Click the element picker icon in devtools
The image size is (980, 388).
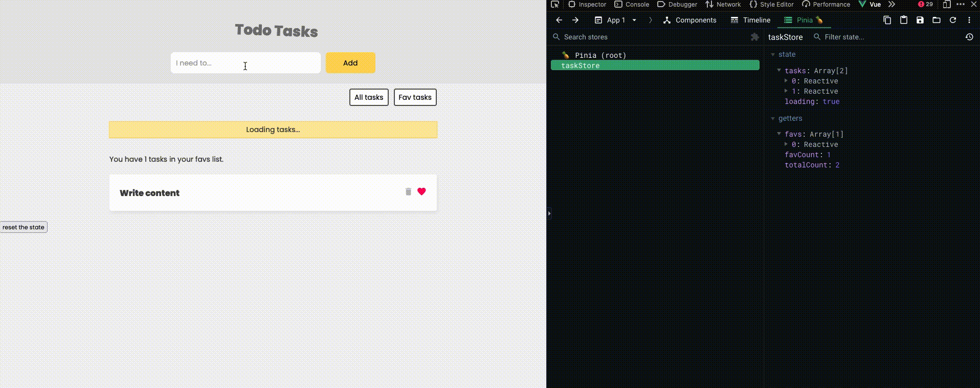[555, 5]
